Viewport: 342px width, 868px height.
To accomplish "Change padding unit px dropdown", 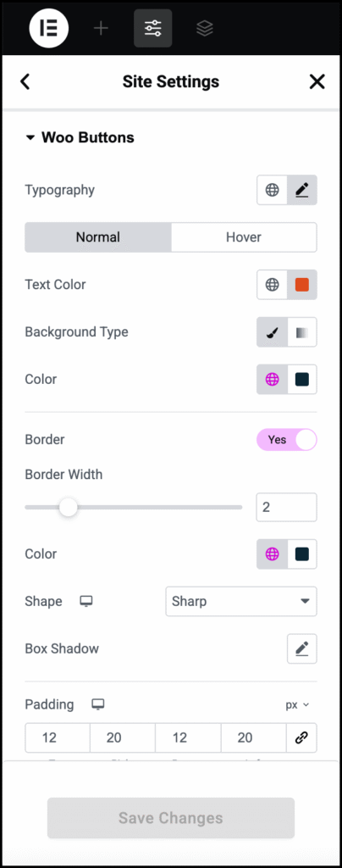I will click(x=297, y=704).
